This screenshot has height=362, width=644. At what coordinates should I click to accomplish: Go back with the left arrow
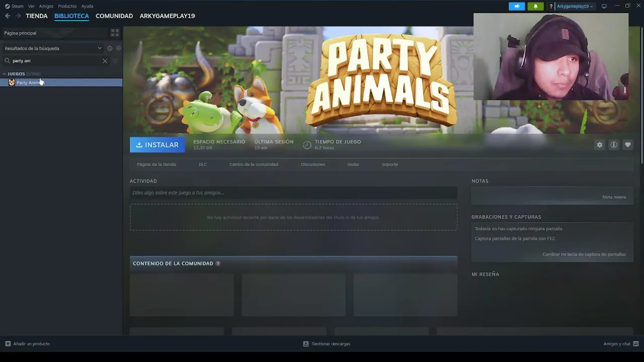(8, 16)
